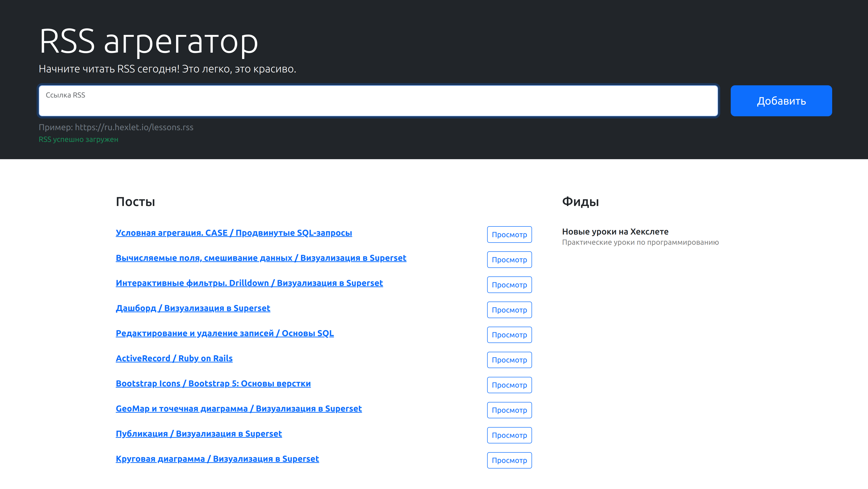Open Bootstrap Icons / Bootstrap 5 link
Viewport: 868px width, 489px height.
click(x=213, y=384)
